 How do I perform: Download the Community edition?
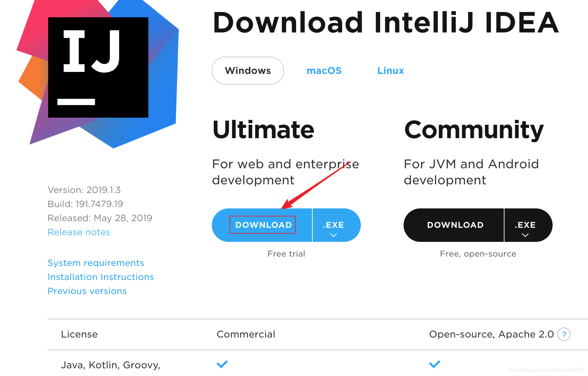click(x=454, y=225)
